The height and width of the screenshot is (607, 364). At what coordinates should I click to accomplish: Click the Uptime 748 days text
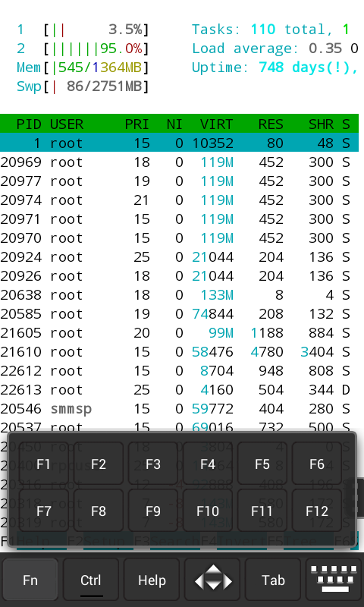coord(275,68)
